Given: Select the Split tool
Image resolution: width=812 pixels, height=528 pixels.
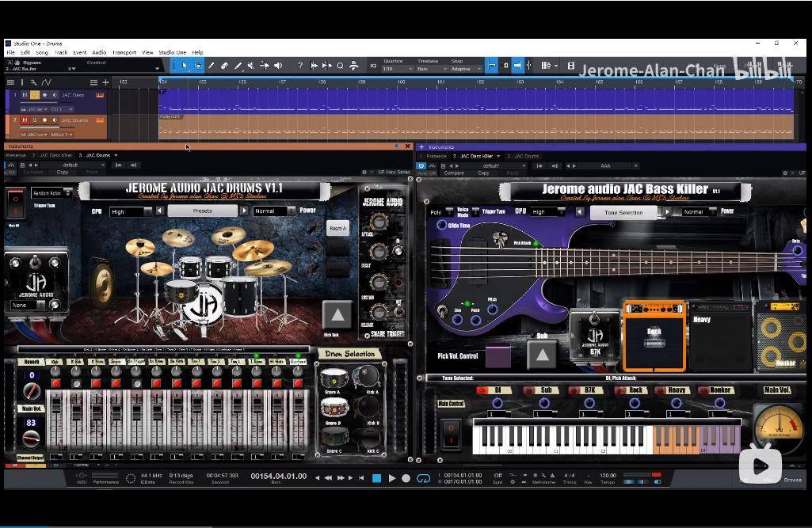Looking at the screenshot, I should tap(212, 66).
